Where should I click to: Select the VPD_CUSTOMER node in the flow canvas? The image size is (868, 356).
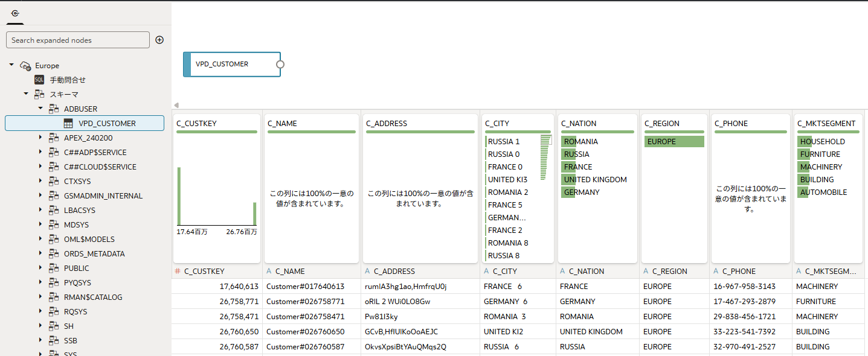click(232, 64)
